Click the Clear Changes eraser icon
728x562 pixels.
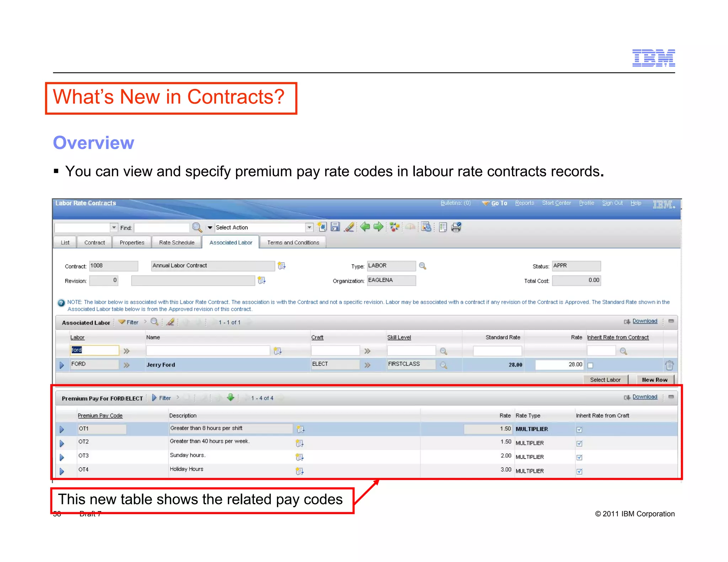349,227
